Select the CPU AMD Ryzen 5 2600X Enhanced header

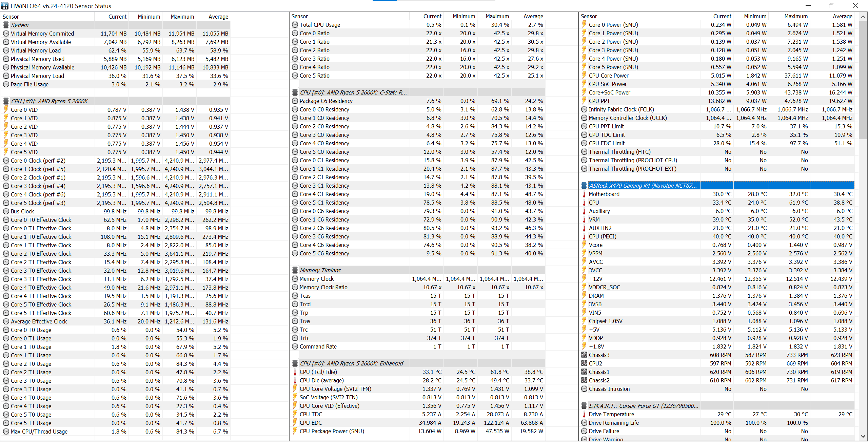coord(351,363)
